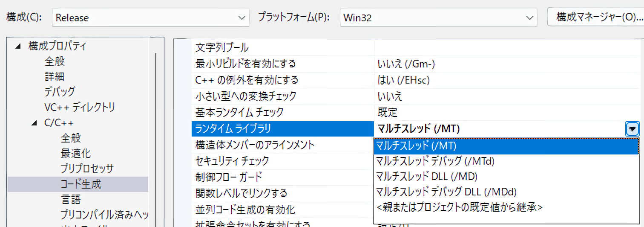The width and height of the screenshot is (644, 227).
Task: Click the ランタイム ライブラリ dropdown arrow button
Action: (x=632, y=129)
